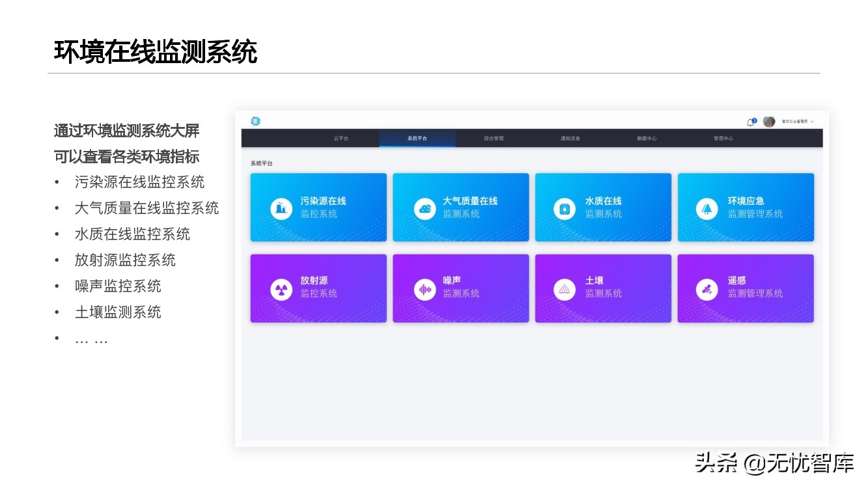The image size is (868, 488).
Task: Select the 系统平台 tab
Action: click(x=417, y=139)
